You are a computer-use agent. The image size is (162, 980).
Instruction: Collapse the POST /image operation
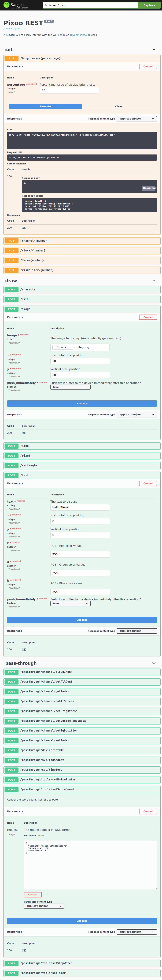[x=82, y=309]
